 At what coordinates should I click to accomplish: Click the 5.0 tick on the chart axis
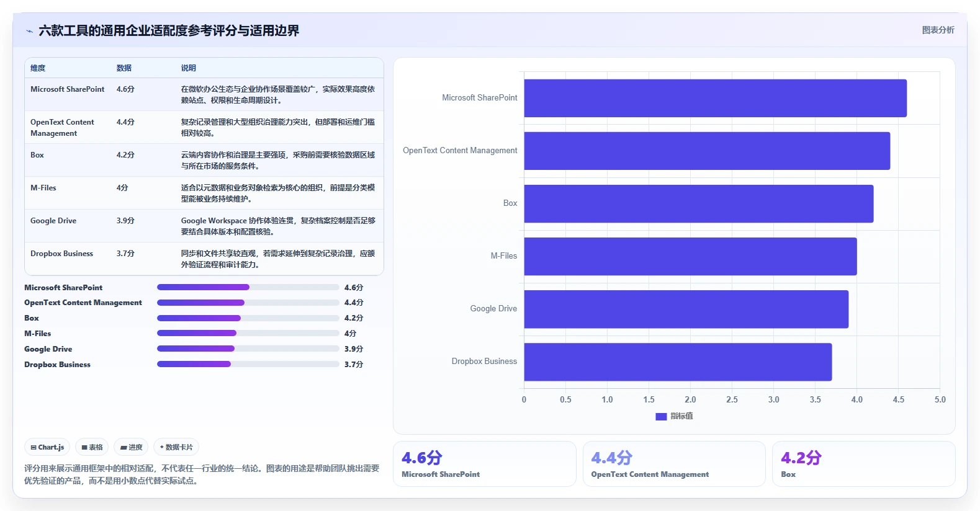[940, 400]
